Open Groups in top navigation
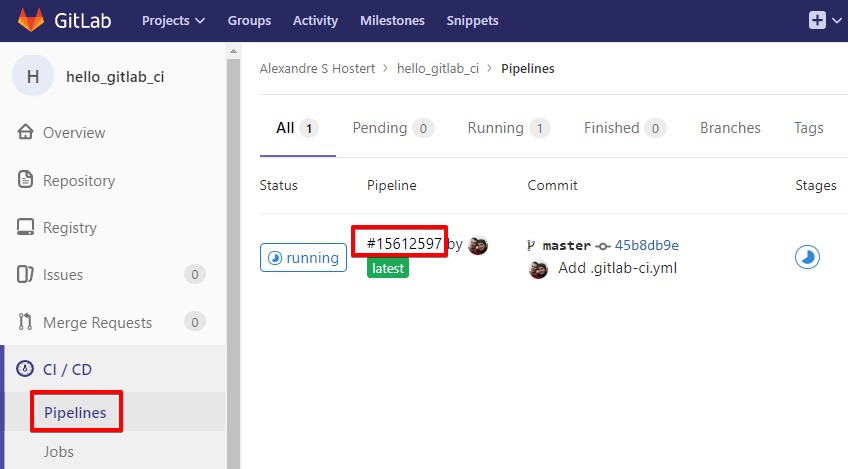 [249, 20]
